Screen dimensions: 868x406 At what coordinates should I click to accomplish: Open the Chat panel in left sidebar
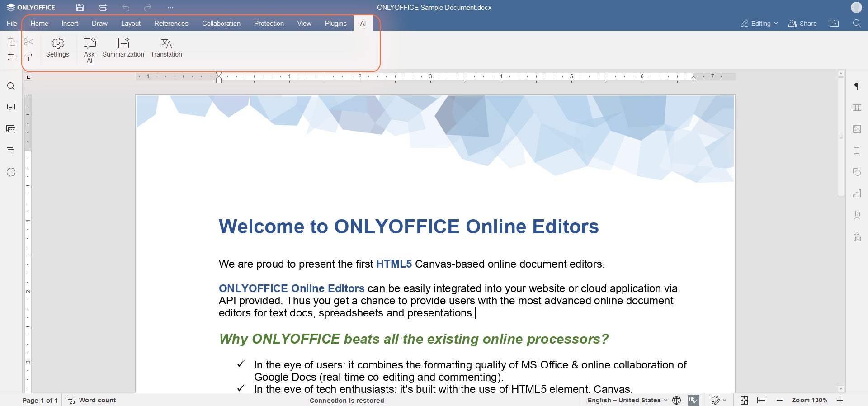pyautogui.click(x=11, y=129)
